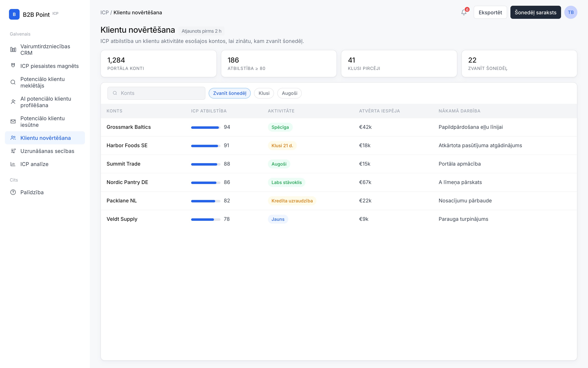Viewport: 588px width, 368px height.
Task: Click the Klusi 21 d. badge
Action: pyautogui.click(x=282, y=146)
